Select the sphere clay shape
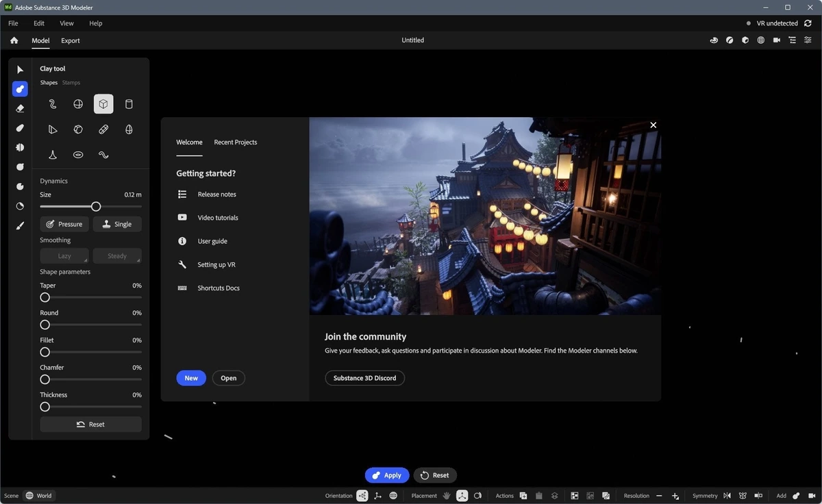 78,104
